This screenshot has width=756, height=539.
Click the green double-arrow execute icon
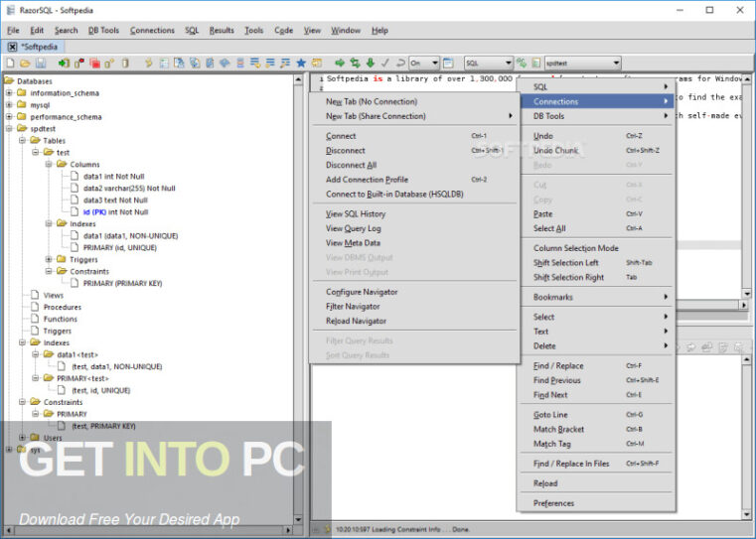pos(356,64)
